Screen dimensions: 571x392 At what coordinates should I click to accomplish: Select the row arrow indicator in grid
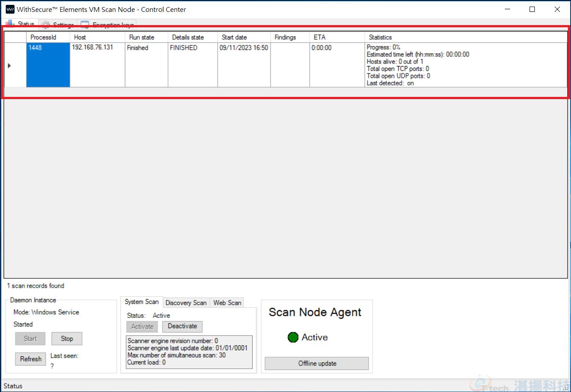10,65
